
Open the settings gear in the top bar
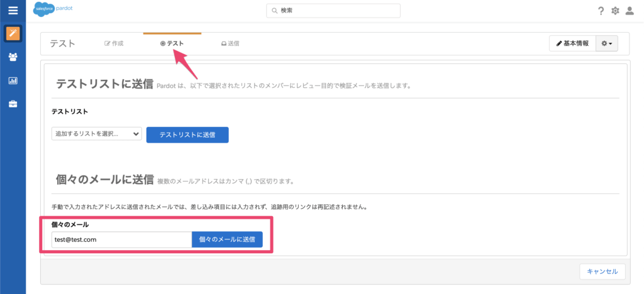point(615,11)
